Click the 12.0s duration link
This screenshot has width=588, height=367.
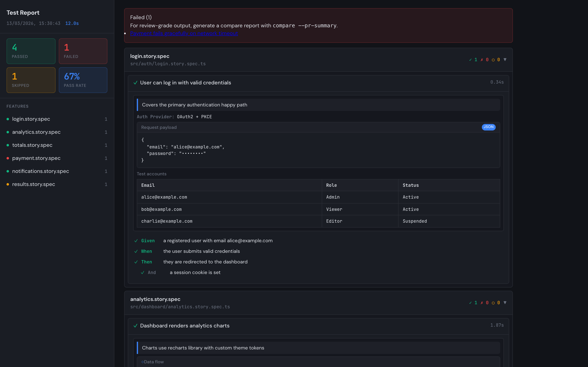point(72,23)
